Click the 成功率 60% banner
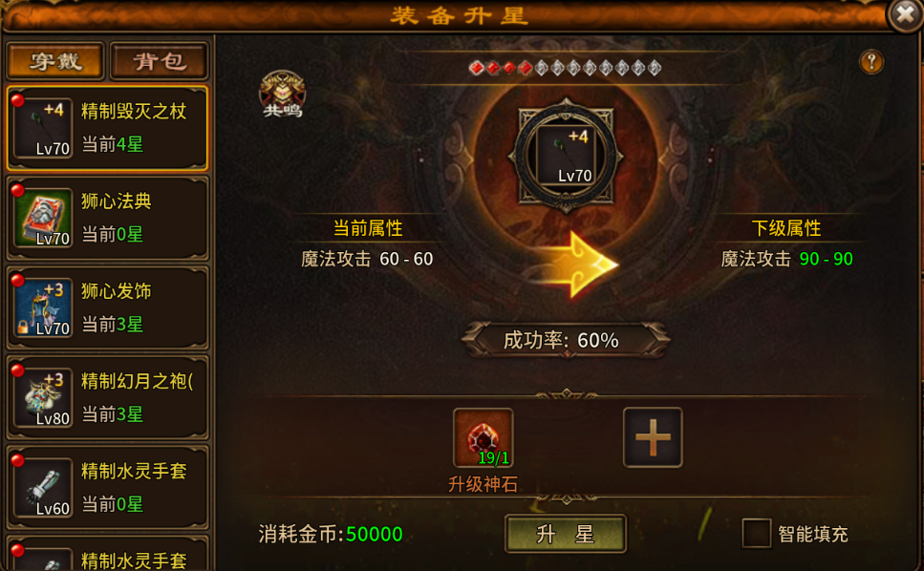 (x=565, y=340)
